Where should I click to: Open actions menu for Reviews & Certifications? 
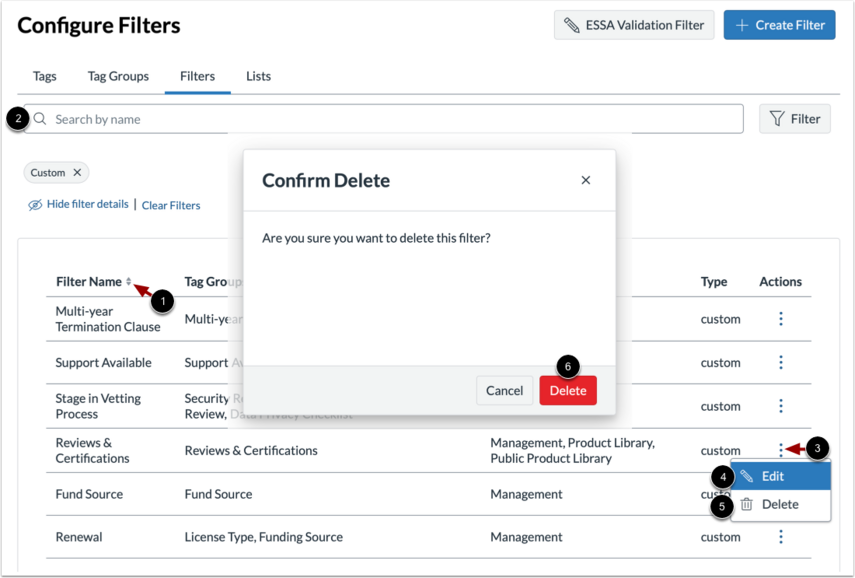click(x=781, y=450)
